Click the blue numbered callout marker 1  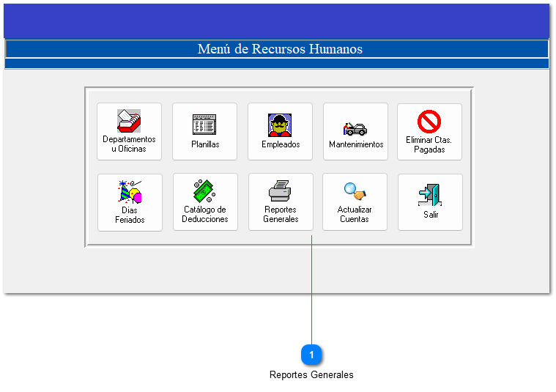tap(311, 355)
